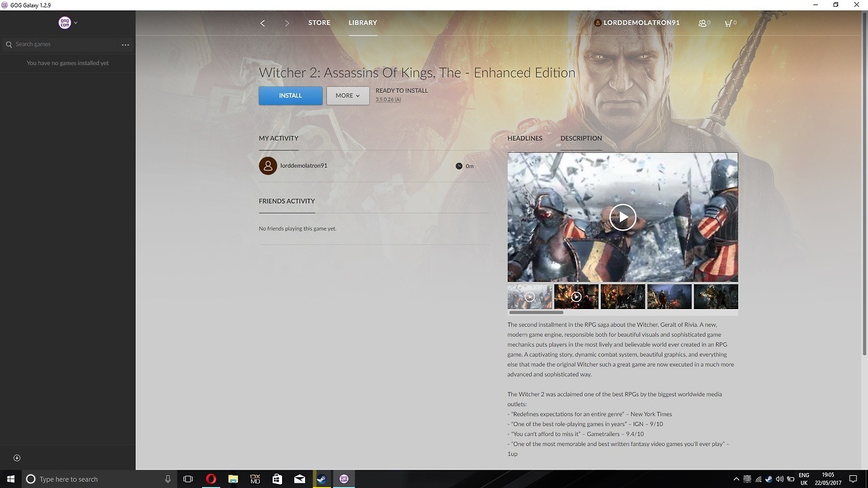
Task: Click the 0m playtime clock icon
Action: (x=458, y=166)
